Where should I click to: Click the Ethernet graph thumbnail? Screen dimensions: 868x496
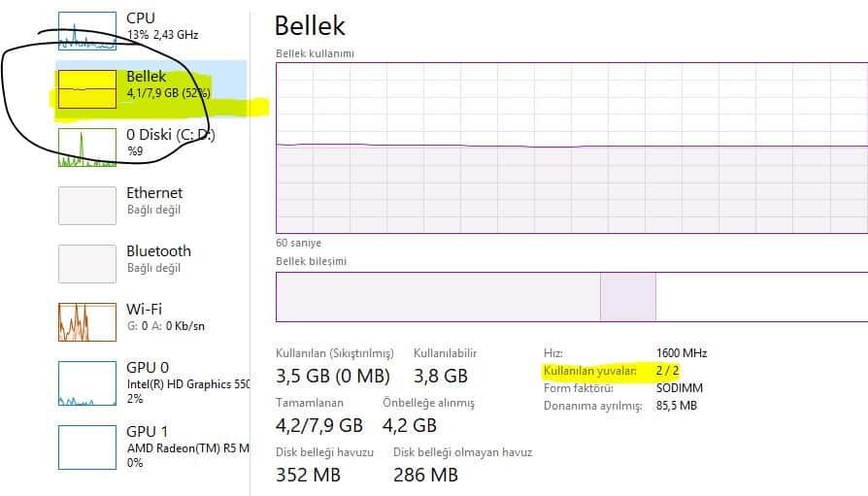[x=86, y=205]
